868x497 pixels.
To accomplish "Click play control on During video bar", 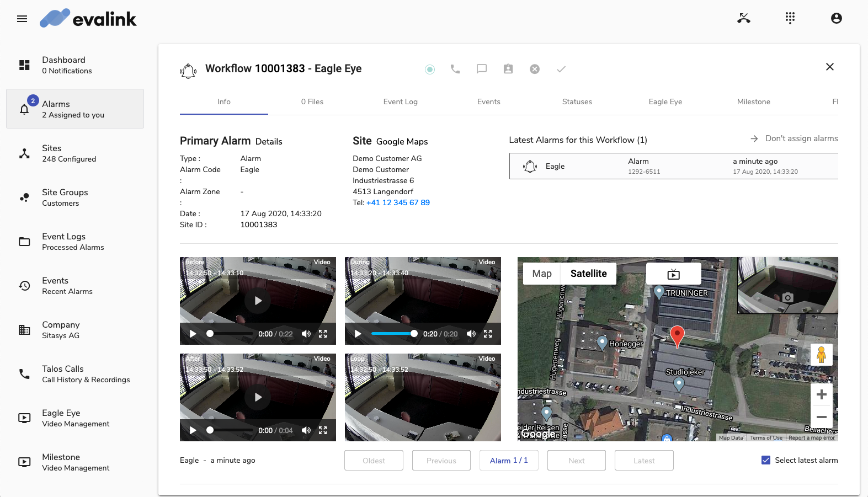I will tap(358, 334).
